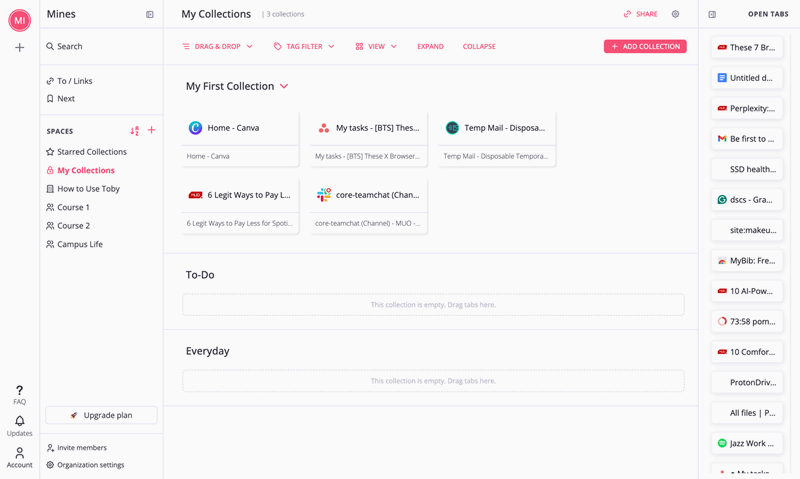Open 'ProtonDriv...' open tab
Screen dimensions: 800x479
(x=747, y=382)
